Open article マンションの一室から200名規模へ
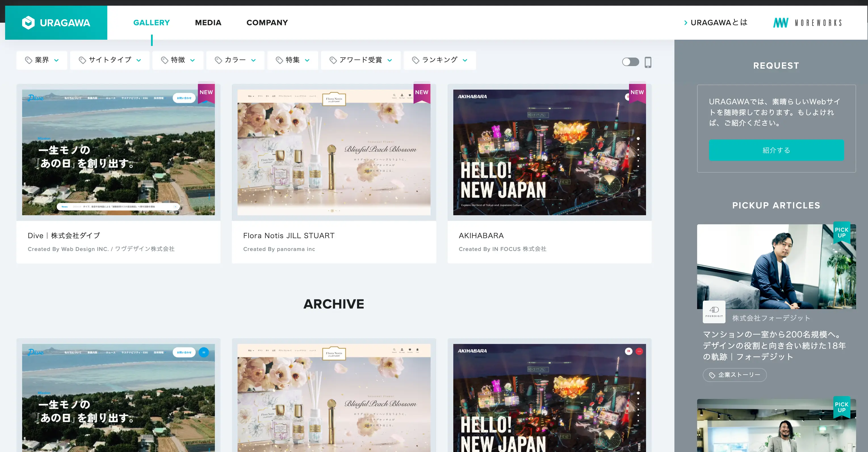This screenshot has height=452, width=868. 774,345
